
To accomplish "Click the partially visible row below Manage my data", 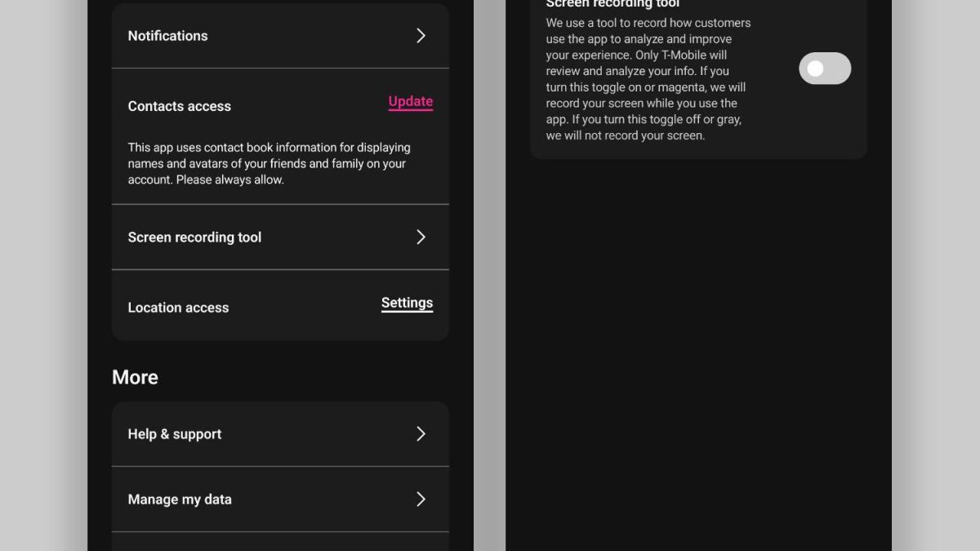I will coord(280,542).
